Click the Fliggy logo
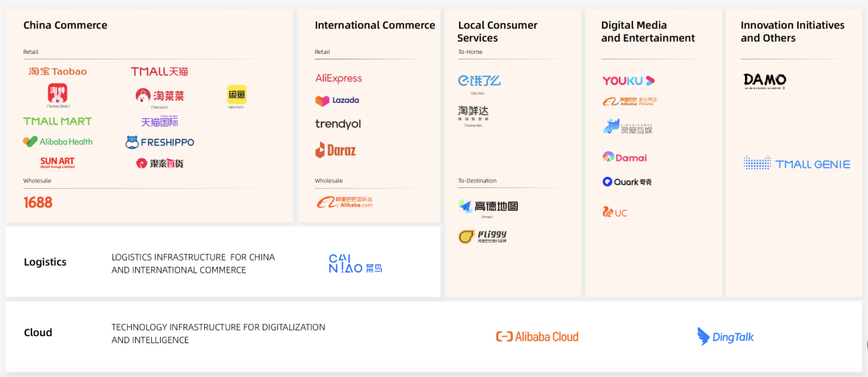Viewport: 868px width, 377px height. (x=483, y=236)
